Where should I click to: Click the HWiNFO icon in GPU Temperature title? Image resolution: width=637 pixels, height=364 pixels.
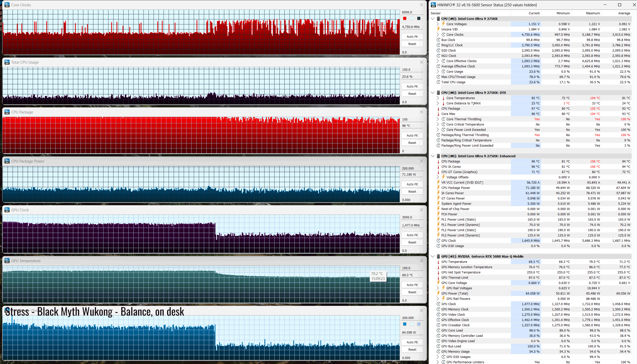[7, 261]
